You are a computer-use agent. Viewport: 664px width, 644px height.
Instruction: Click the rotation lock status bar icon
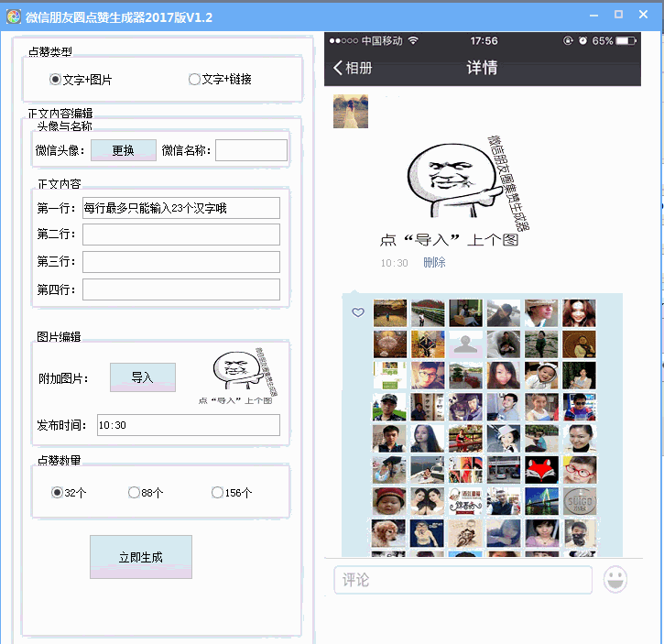(x=568, y=40)
